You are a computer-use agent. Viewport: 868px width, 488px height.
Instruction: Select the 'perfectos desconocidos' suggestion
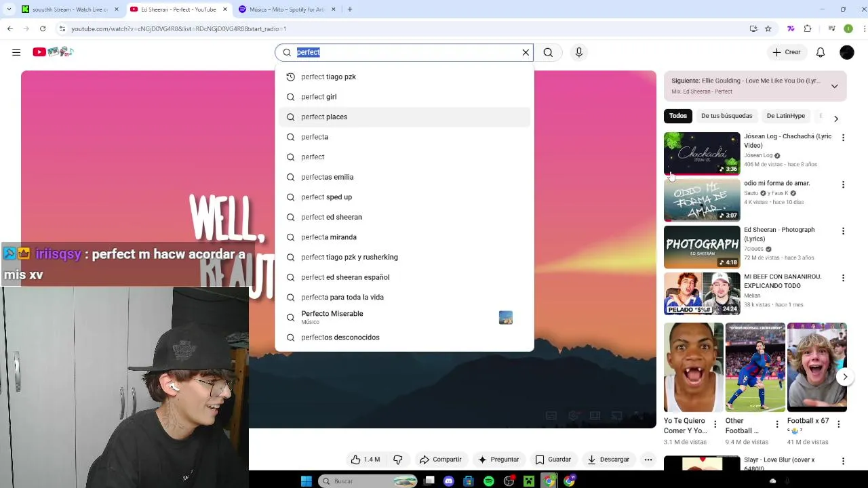[404, 338]
